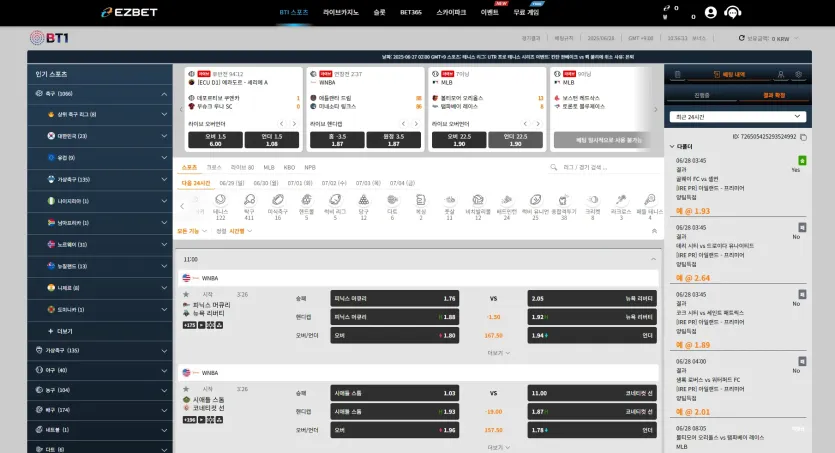Screen dimensions: 835x453
Task: Open the recent 24 hours dropdown
Action: (738, 117)
